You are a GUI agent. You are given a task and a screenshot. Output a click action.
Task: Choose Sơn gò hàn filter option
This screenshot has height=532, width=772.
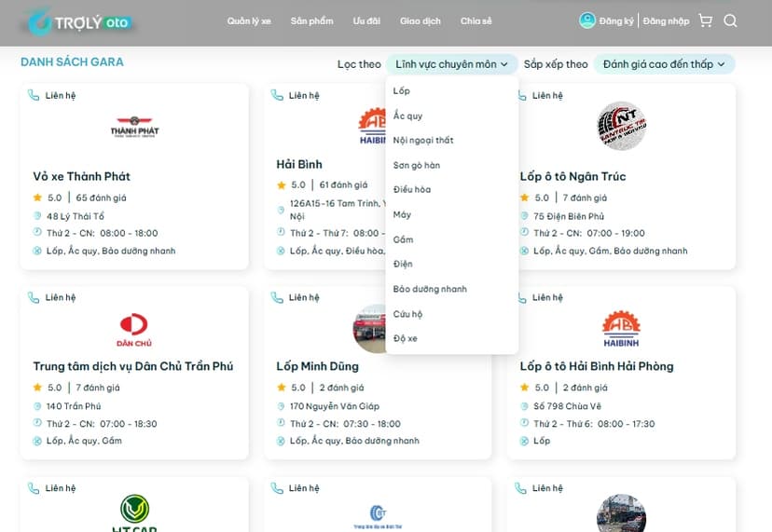click(x=417, y=165)
